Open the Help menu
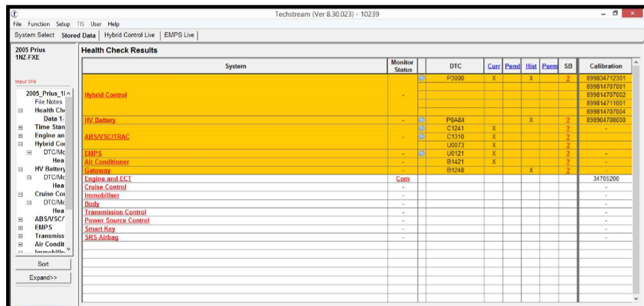Screen dimensions: 644x306 pos(114,25)
